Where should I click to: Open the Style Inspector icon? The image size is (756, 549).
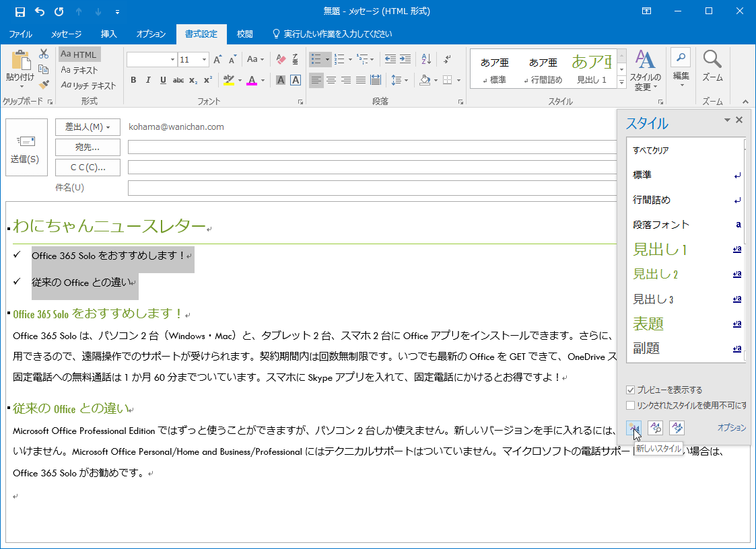pyautogui.click(x=655, y=427)
